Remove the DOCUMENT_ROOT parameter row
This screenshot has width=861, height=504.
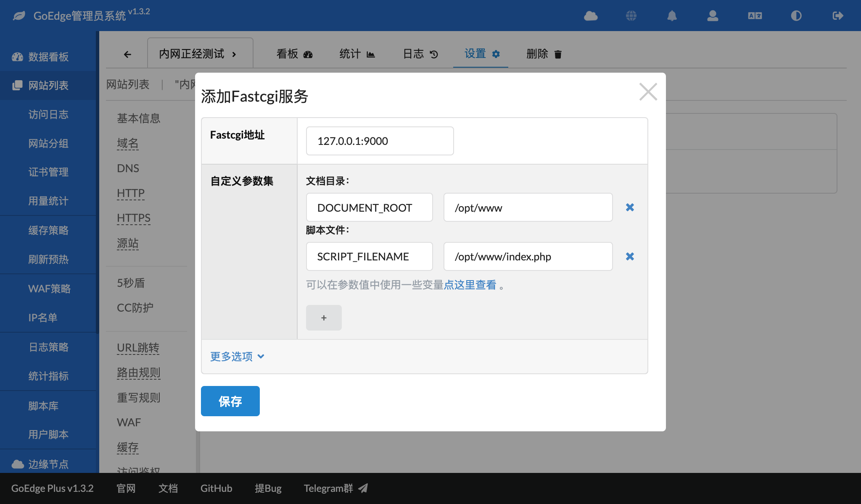tap(630, 207)
